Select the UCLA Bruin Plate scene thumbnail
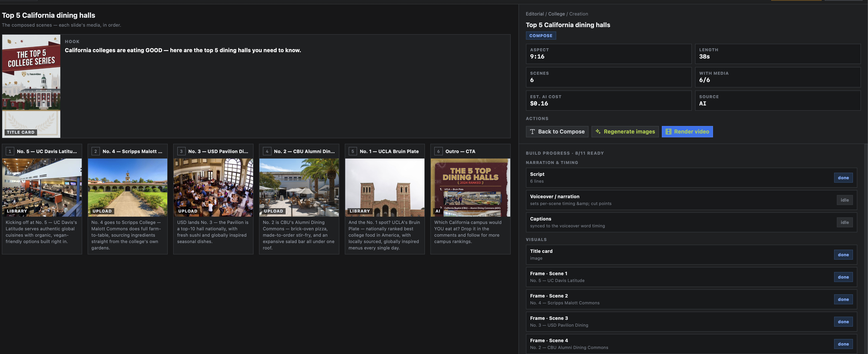This screenshot has height=354, width=868. click(384, 187)
